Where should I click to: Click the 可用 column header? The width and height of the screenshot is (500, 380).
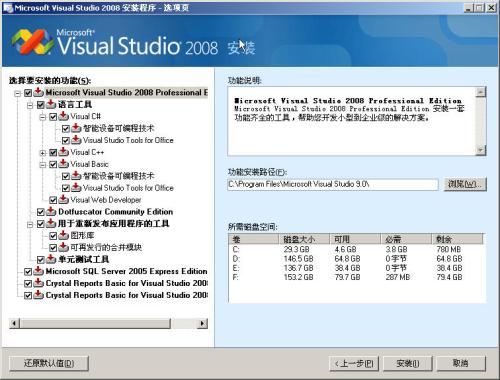355,239
